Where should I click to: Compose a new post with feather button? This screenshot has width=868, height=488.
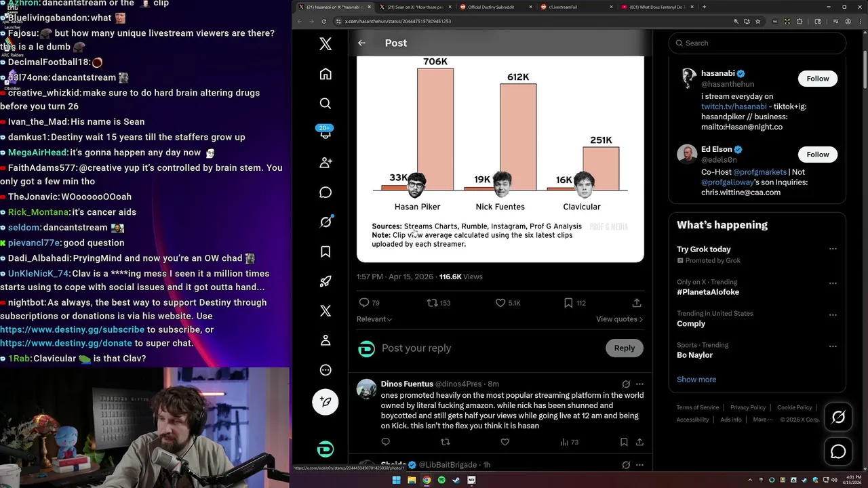coord(325,402)
